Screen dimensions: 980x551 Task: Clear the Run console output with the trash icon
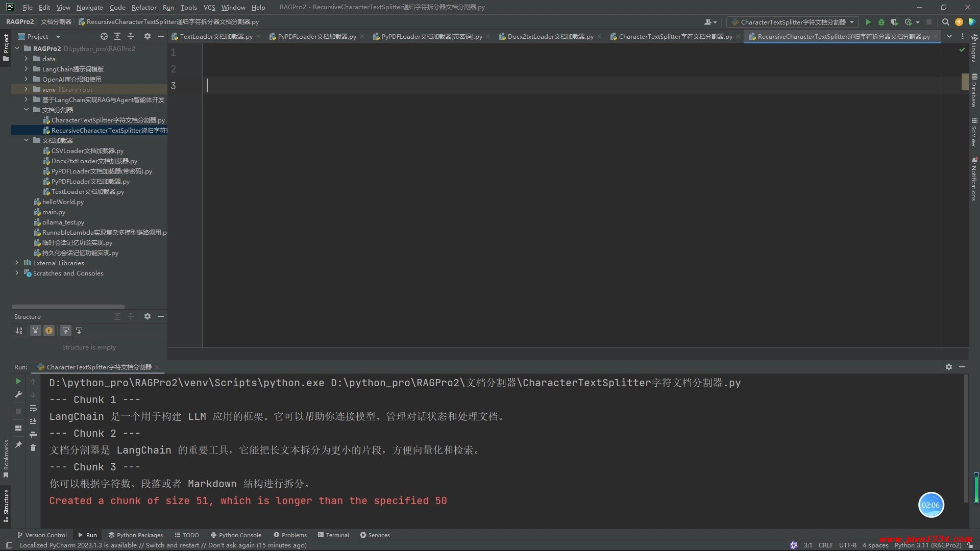tap(33, 447)
